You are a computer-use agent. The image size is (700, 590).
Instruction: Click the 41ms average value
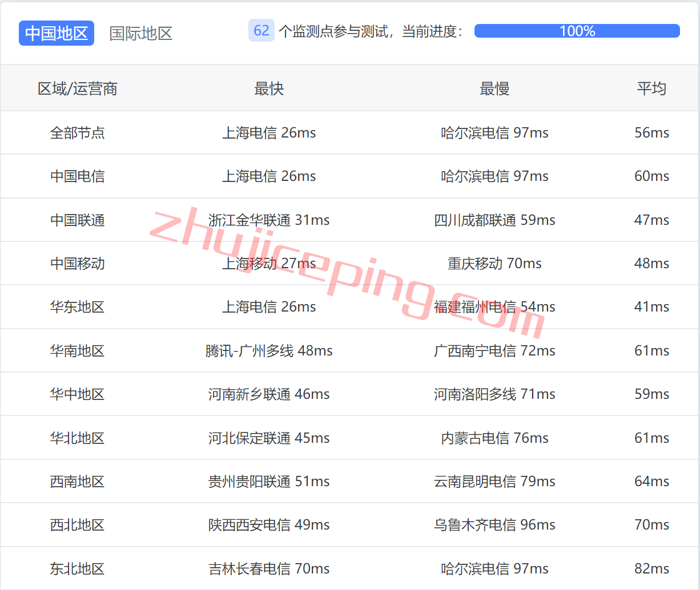tap(651, 307)
